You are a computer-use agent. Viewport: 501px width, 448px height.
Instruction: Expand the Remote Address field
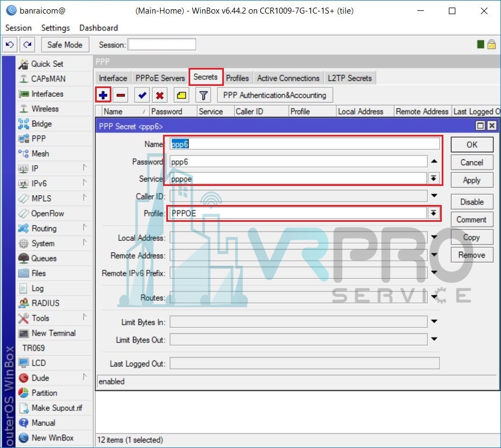coord(434,254)
